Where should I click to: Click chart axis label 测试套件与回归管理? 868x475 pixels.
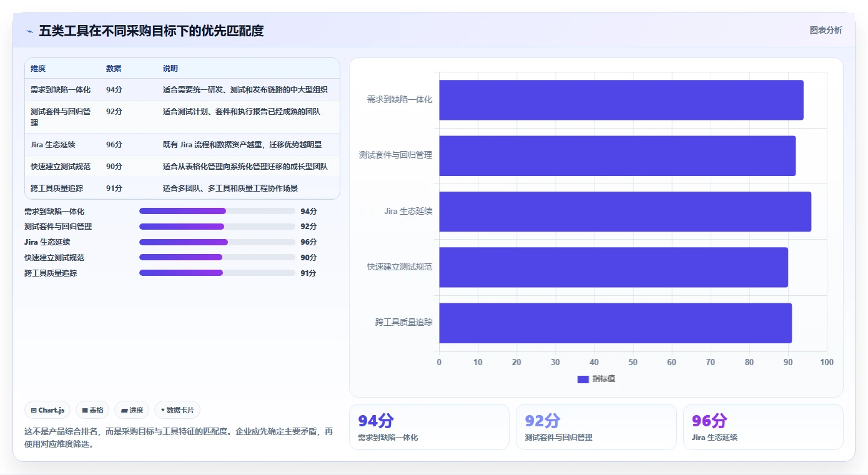click(396, 155)
